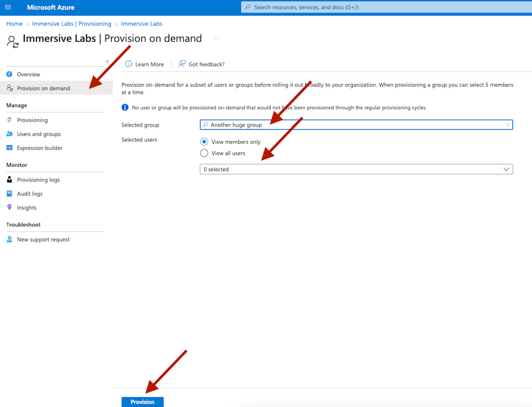Collapse the left navigation sidebar

coord(107,62)
